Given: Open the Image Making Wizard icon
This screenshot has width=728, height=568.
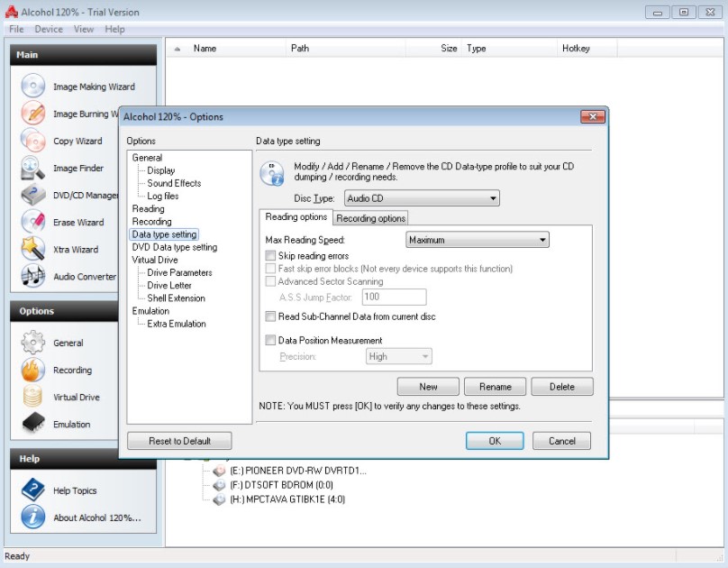Looking at the screenshot, I should point(33,87).
